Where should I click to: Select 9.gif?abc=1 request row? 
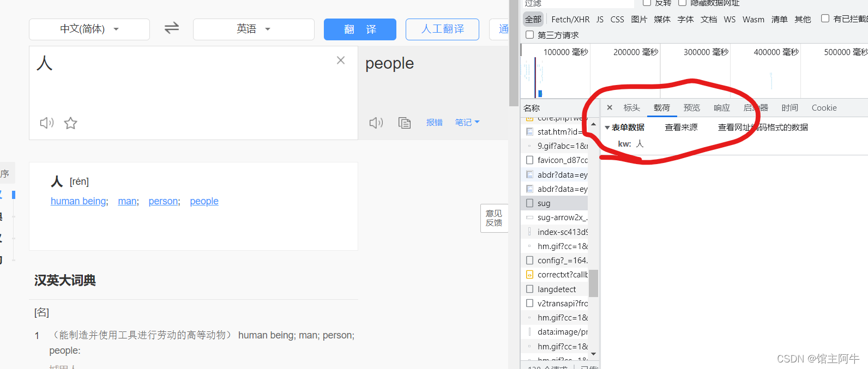(554, 146)
